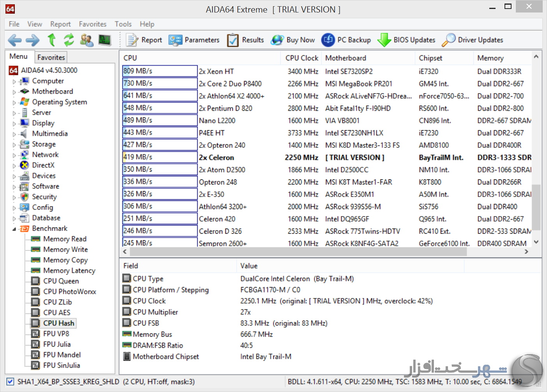Select the Software tree icon
Screen dimensions: 547x392
25,186
